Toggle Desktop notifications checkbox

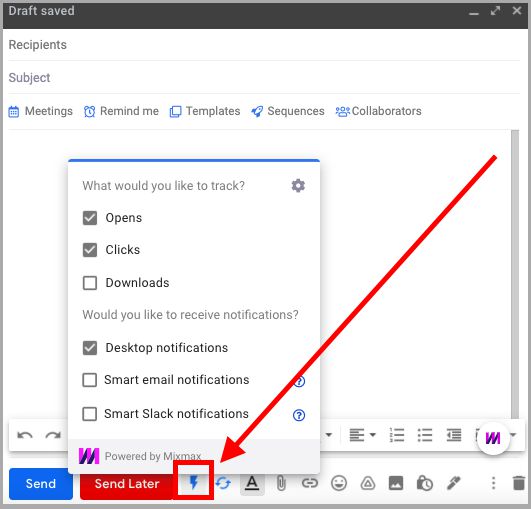click(x=90, y=348)
